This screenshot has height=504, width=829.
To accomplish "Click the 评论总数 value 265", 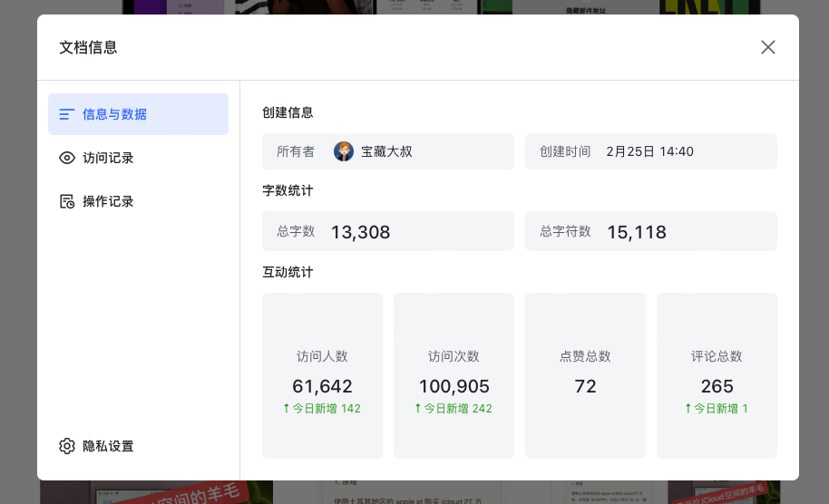I will click(x=717, y=386).
